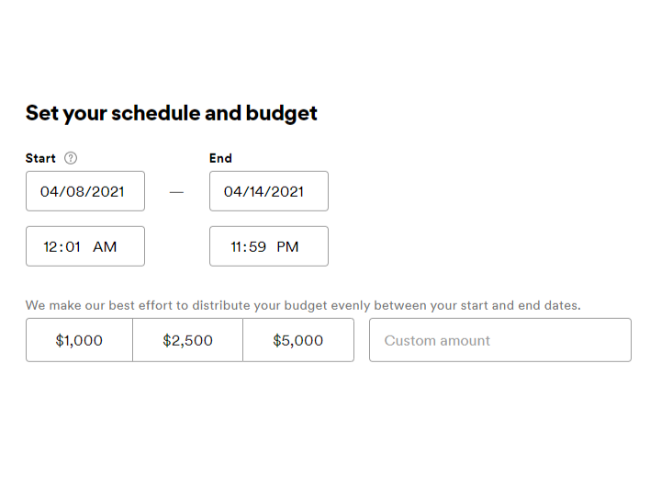Screen dimensions: 650x500
Task: Open the help tooltip icon beside Start
Action: tap(70, 158)
